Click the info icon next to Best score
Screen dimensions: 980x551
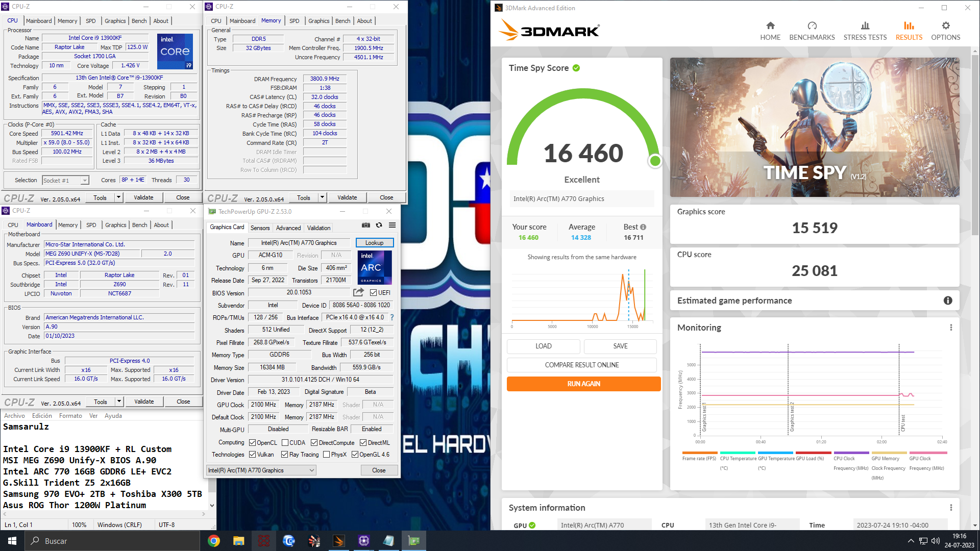click(x=643, y=227)
